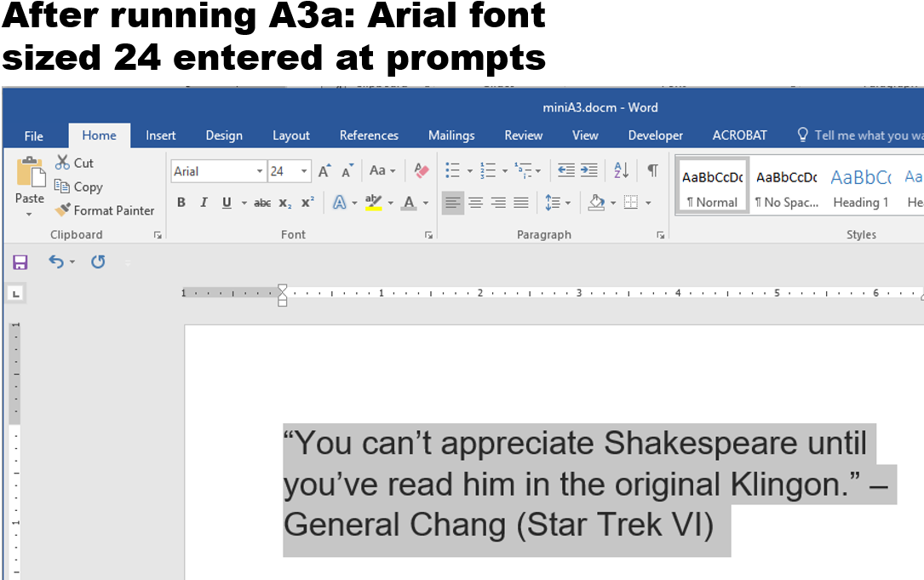Open the underline style dropdown arrow
This screenshot has width=924, height=580.
click(x=244, y=203)
